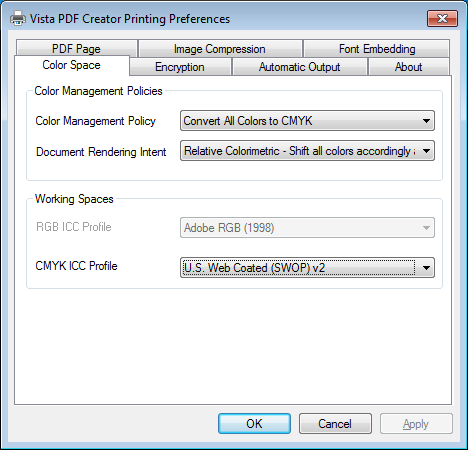Click the printer icon in title bar

[18, 18]
